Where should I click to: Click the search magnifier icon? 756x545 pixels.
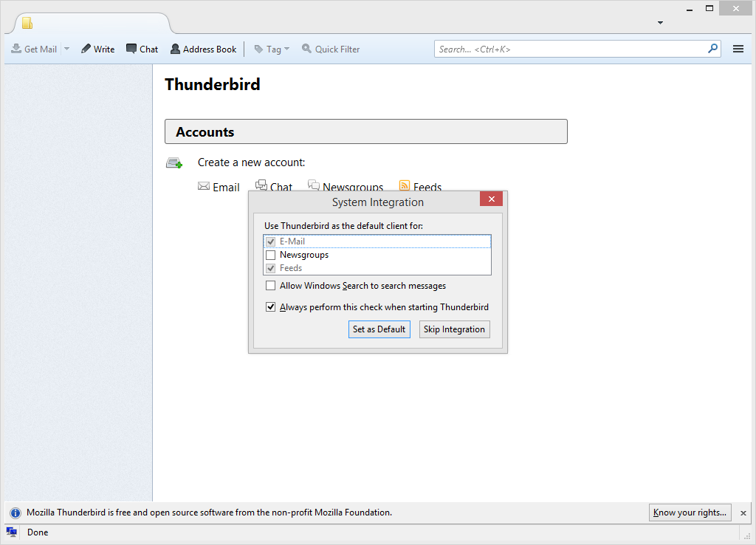pyautogui.click(x=712, y=49)
